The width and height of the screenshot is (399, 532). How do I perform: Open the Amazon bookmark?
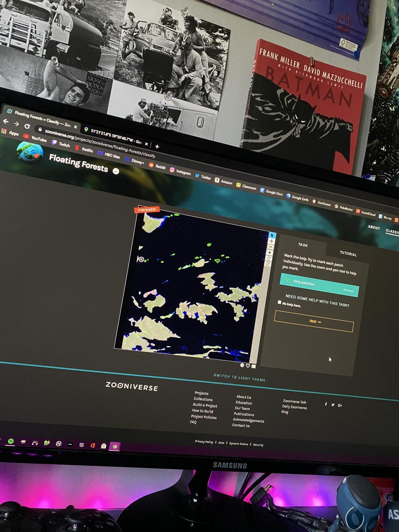224,181
